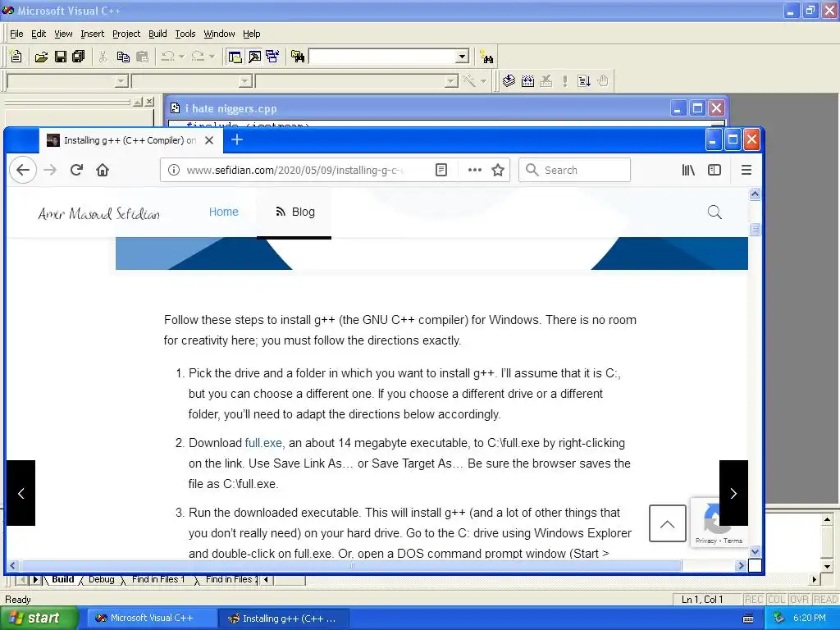Click the Redo arrow icon

[198, 57]
